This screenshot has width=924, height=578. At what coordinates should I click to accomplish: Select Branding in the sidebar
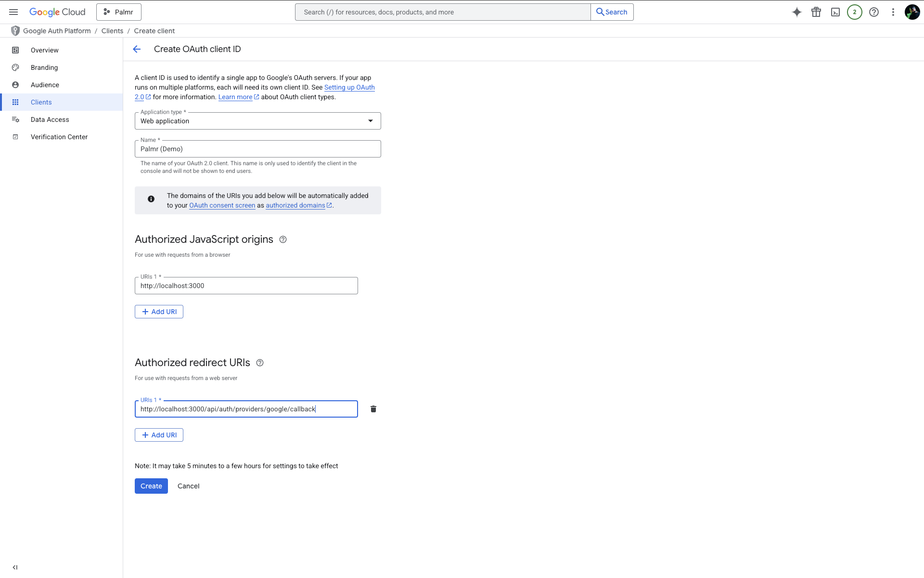click(62, 67)
